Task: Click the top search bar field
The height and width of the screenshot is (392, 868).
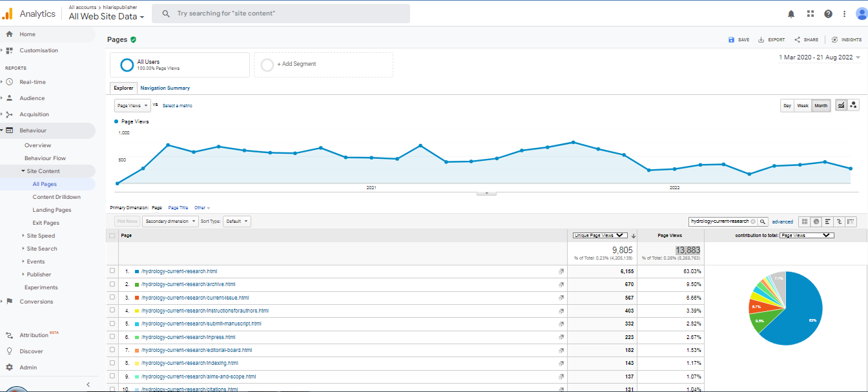Action: pos(281,14)
